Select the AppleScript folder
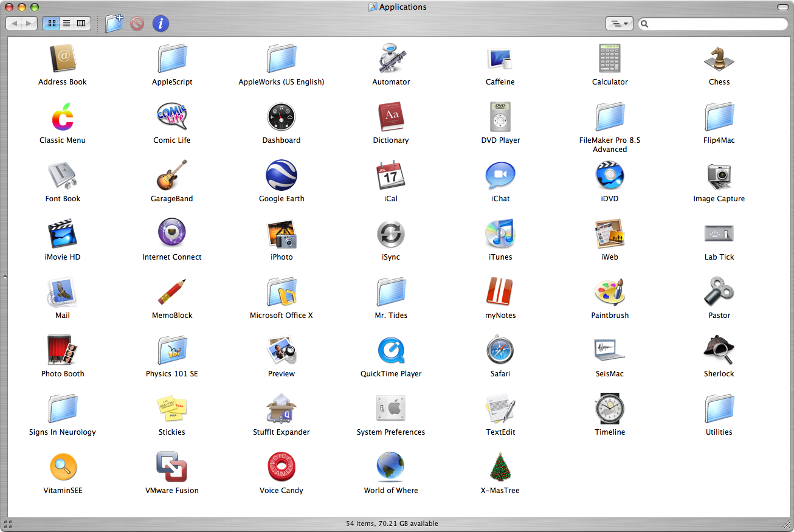This screenshot has height=532, width=794. pos(172,59)
